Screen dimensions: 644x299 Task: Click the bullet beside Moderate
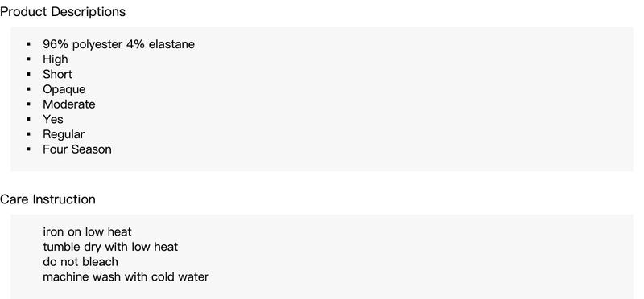point(28,104)
